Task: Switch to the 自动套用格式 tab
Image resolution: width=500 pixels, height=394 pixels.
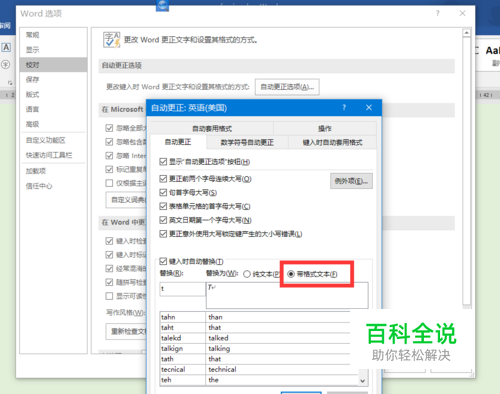Action: coord(212,129)
